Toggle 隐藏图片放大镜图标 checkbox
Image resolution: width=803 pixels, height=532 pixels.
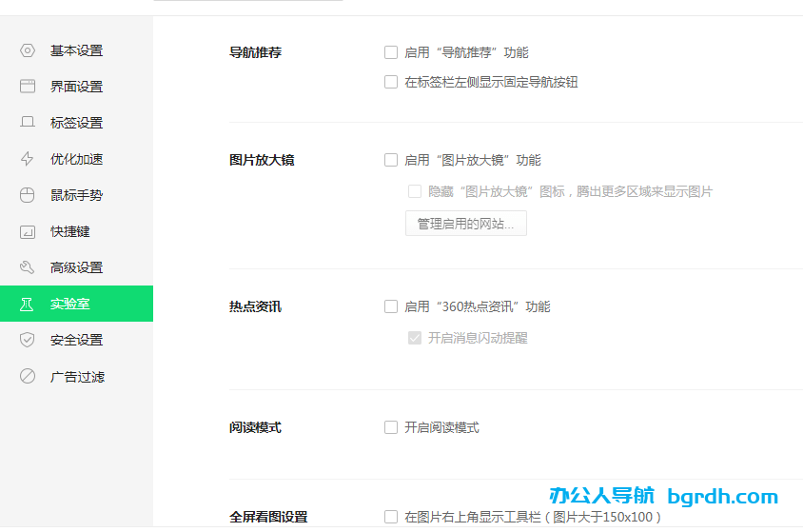click(414, 191)
